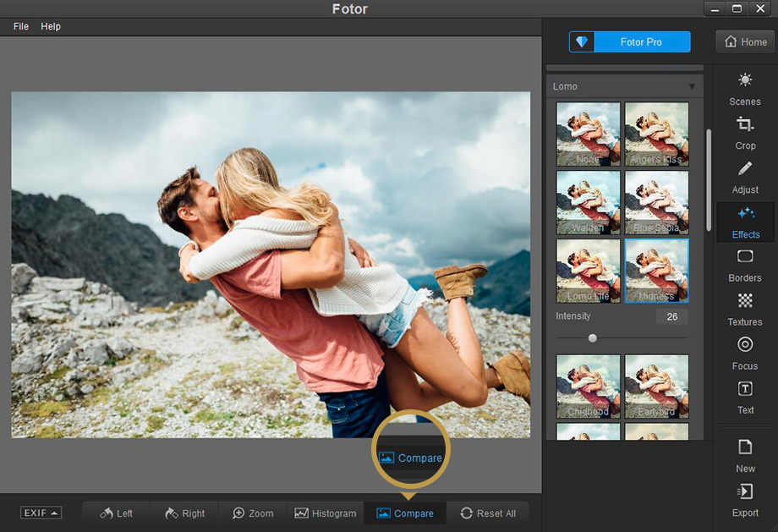Click the Export icon

(745, 498)
